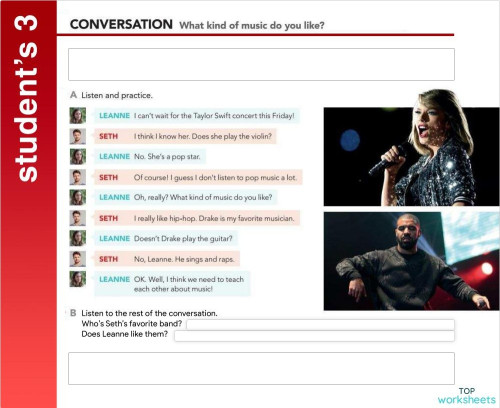Open the singer with microphone photo

click(x=412, y=148)
